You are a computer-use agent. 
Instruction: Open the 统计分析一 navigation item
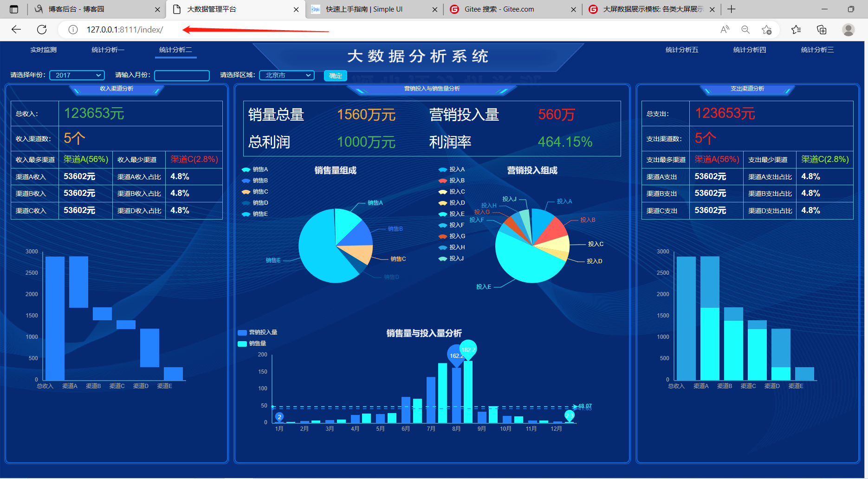108,50
